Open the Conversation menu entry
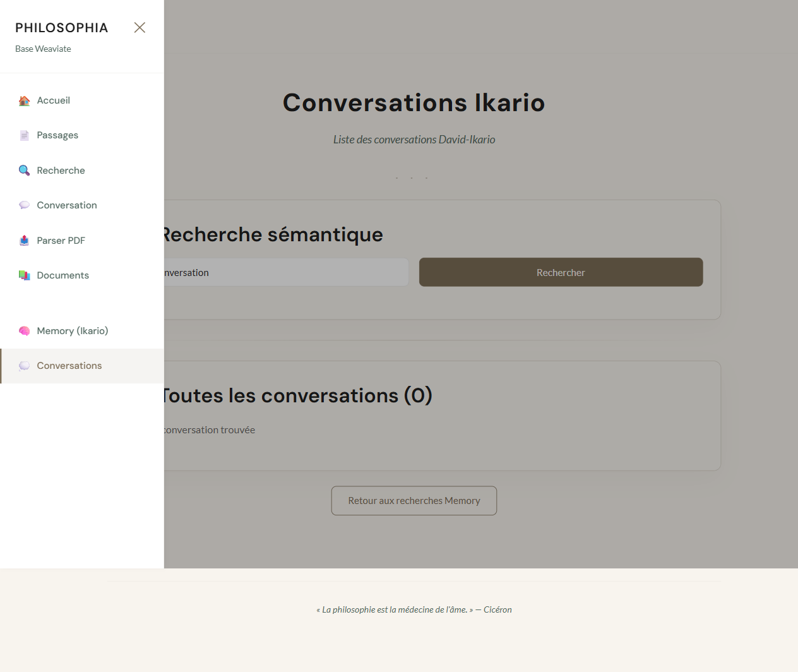This screenshot has width=798, height=672. coord(67,205)
